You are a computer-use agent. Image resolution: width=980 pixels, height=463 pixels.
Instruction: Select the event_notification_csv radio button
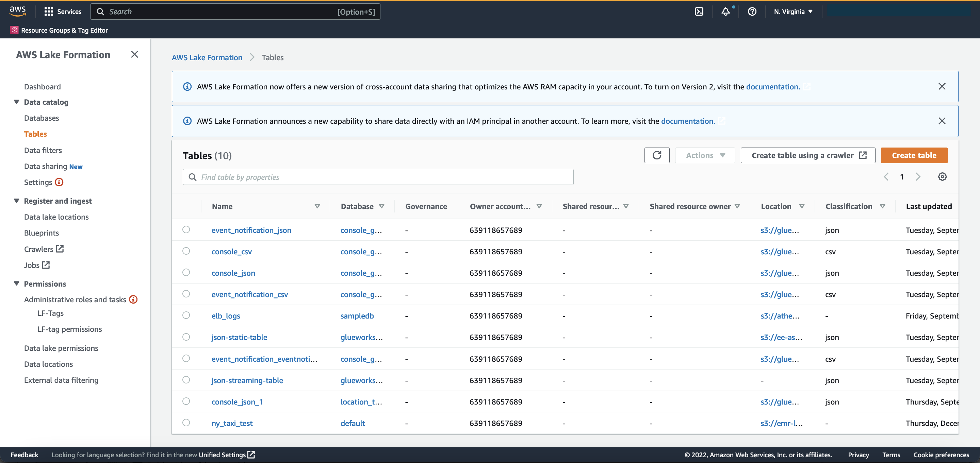tap(186, 294)
